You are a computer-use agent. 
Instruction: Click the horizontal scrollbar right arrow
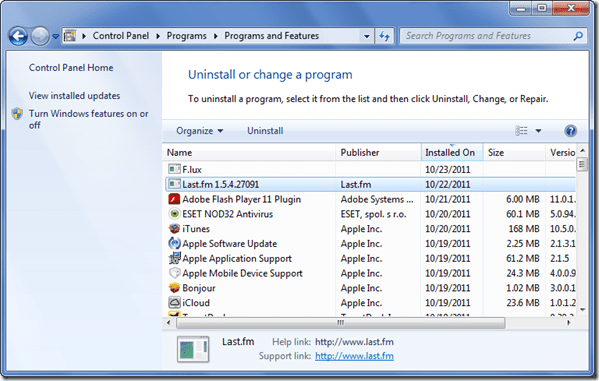click(x=569, y=323)
